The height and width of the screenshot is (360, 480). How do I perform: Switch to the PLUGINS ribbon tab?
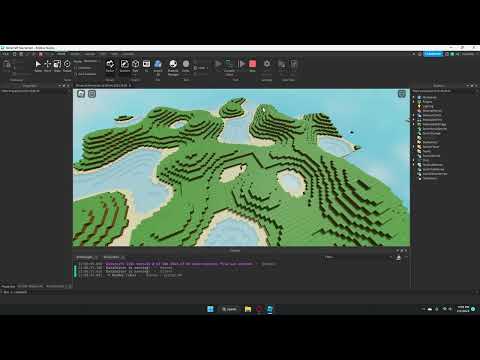point(129,54)
